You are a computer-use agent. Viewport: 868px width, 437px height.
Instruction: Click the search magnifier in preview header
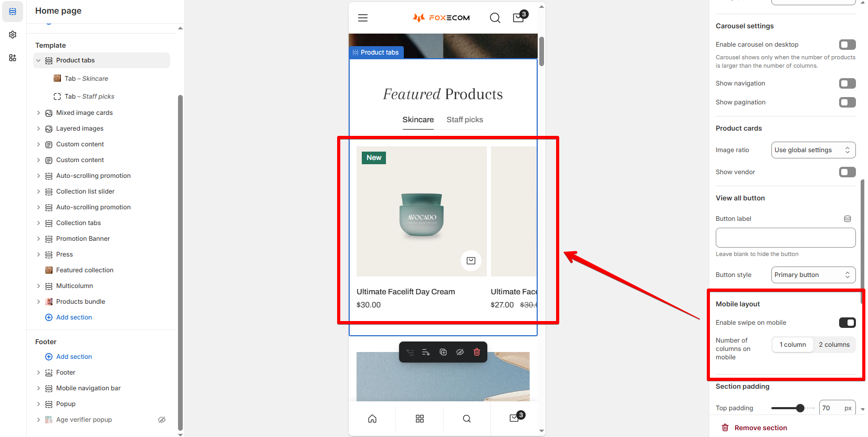point(495,18)
